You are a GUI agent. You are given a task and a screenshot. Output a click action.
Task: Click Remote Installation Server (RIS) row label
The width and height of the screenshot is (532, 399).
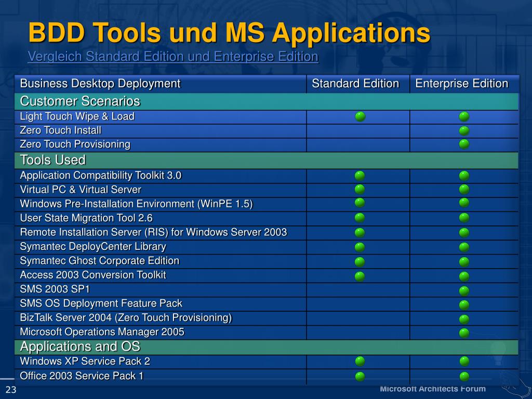154,232
